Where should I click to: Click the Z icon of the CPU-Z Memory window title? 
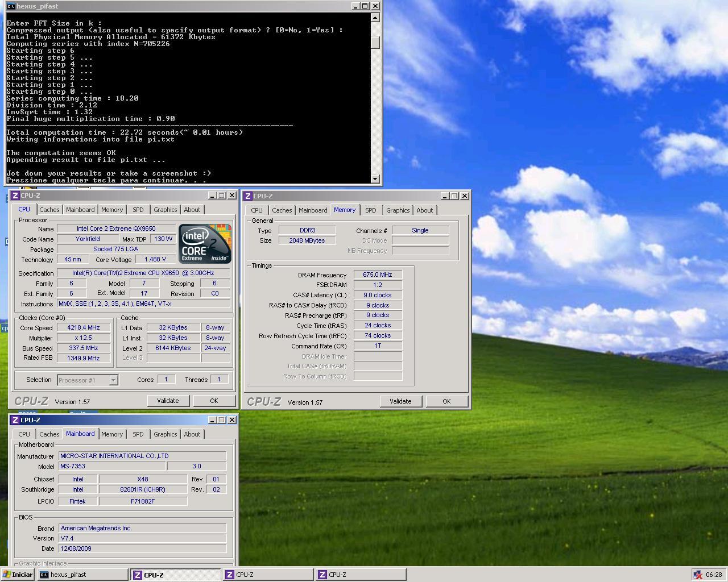pos(248,196)
